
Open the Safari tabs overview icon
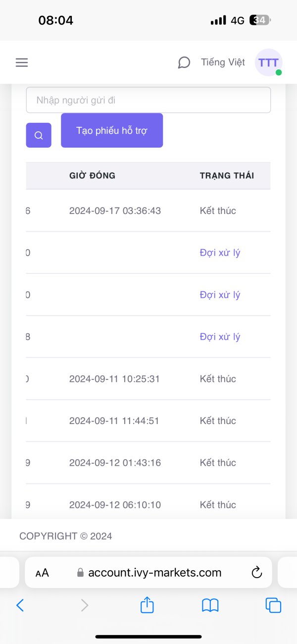(x=273, y=605)
